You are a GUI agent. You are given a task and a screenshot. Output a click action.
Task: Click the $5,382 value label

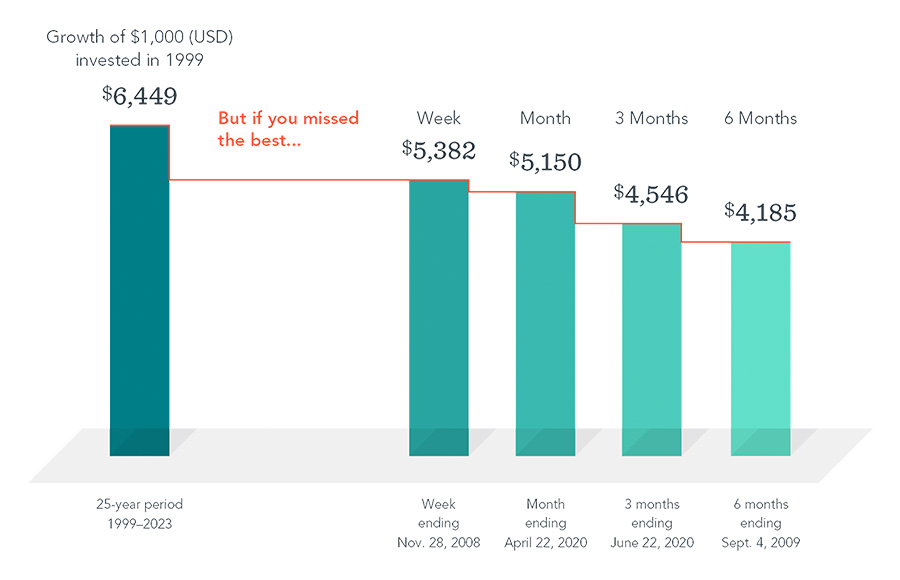[x=439, y=150]
